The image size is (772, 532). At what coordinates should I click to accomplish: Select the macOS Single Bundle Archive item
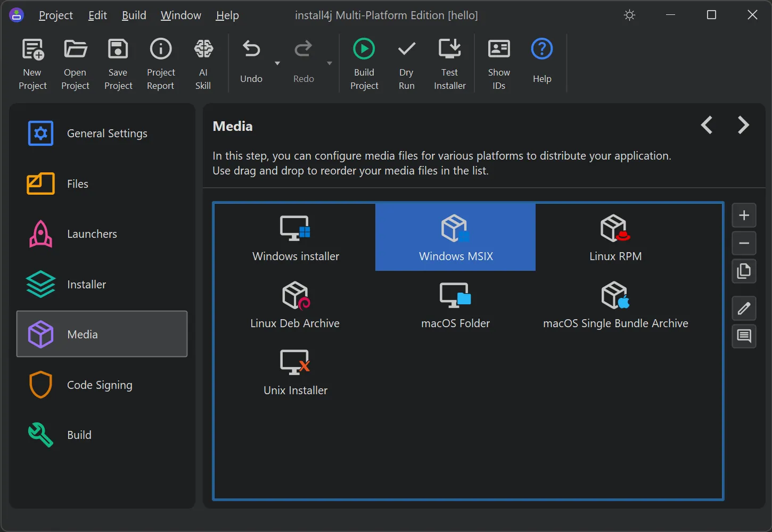pos(615,304)
